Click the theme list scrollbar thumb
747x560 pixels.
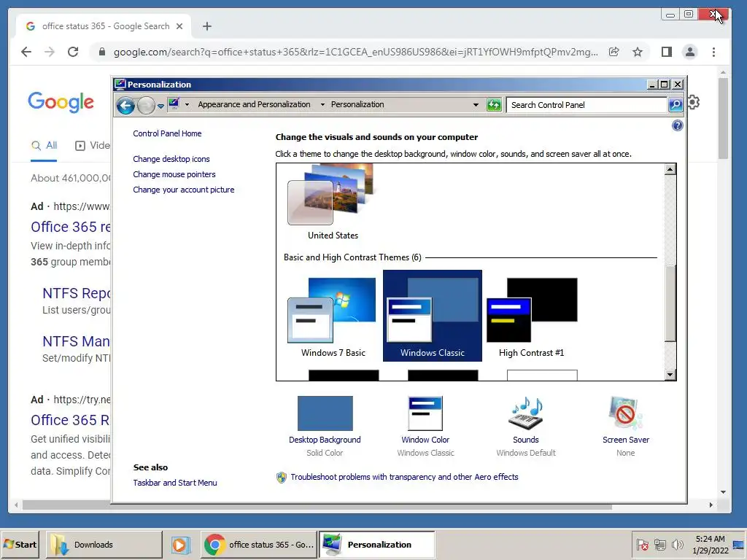pyautogui.click(x=670, y=303)
